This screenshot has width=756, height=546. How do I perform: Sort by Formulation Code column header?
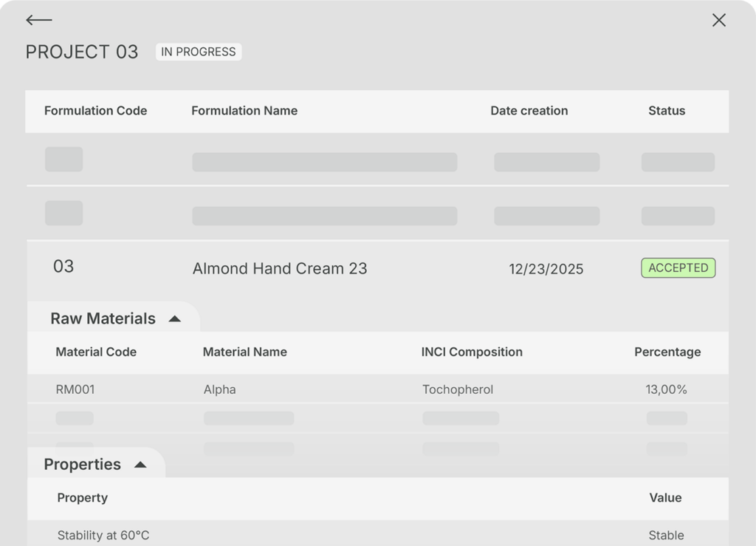pyautogui.click(x=95, y=111)
